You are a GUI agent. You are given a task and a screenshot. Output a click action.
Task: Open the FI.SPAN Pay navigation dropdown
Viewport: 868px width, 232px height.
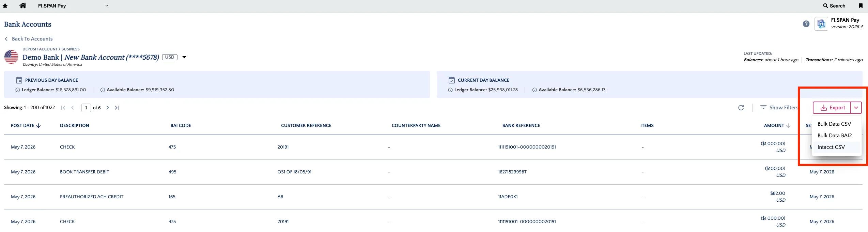pyautogui.click(x=73, y=6)
